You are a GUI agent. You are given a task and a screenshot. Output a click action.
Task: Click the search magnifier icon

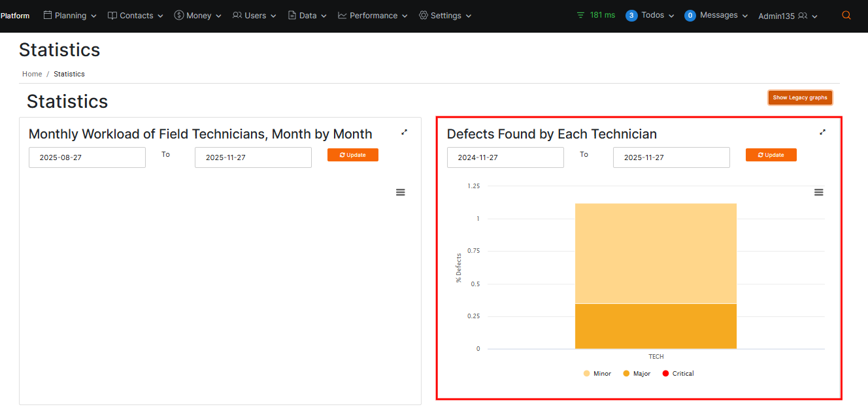click(x=846, y=16)
